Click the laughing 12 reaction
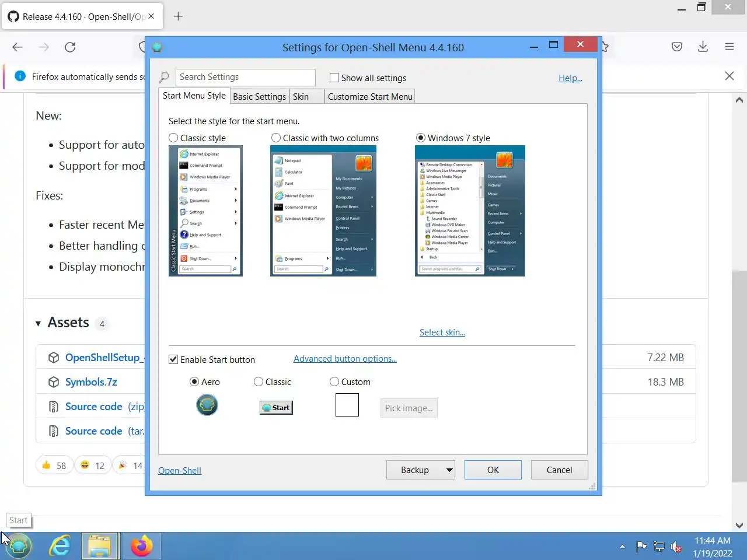The image size is (747, 560). coord(93,466)
